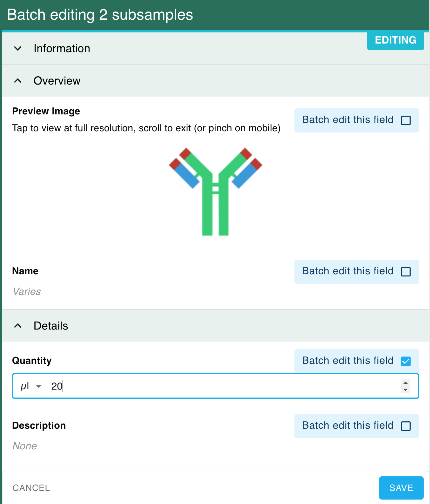The height and width of the screenshot is (504, 430).
Task: Enable batch edit checkbox for Preview Image
Action: pyautogui.click(x=406, y=120)
